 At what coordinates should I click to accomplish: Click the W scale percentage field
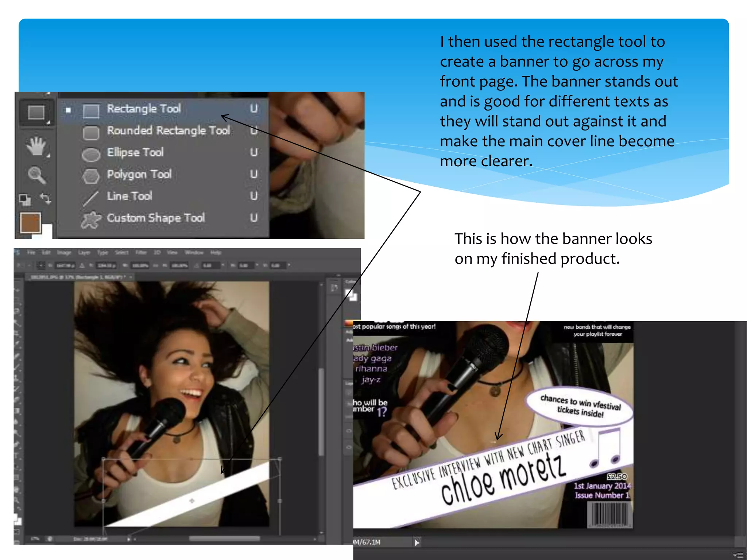[x=140, y=265]
